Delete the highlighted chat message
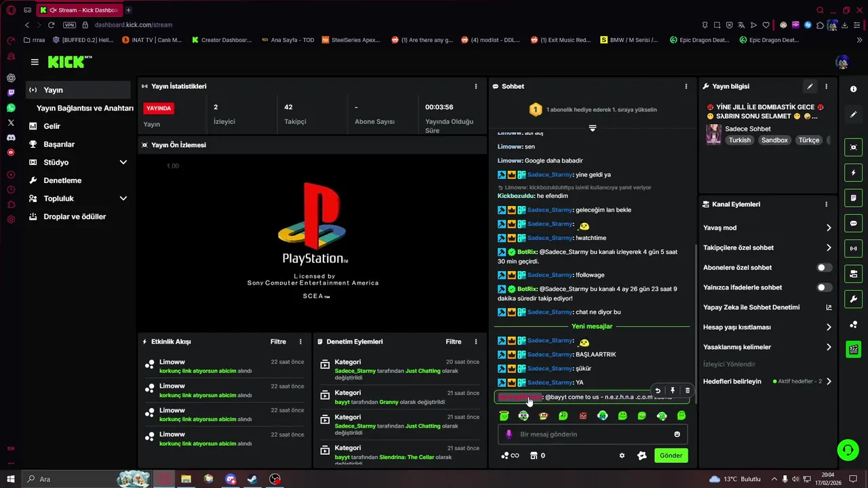 [687, 390]
